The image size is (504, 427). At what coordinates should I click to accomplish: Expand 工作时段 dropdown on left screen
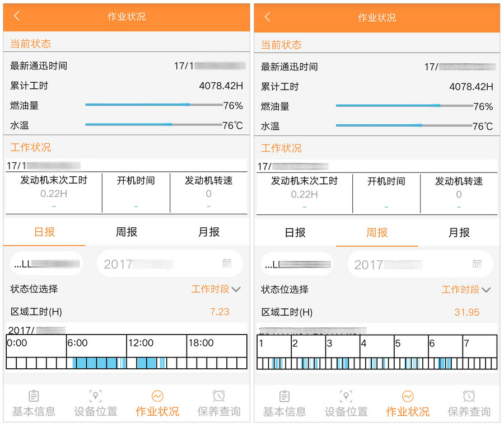(x=216, y=289)
